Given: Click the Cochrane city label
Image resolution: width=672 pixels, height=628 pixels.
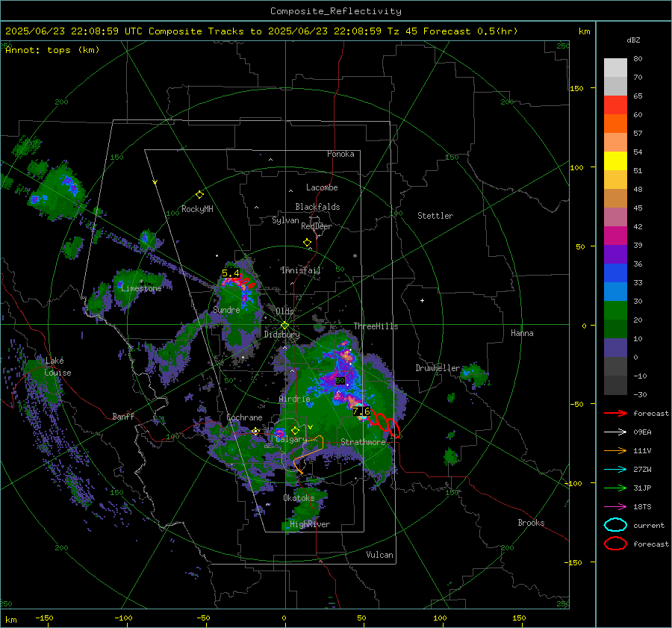Looking at the screenshot, I should [x=244, y=417].
